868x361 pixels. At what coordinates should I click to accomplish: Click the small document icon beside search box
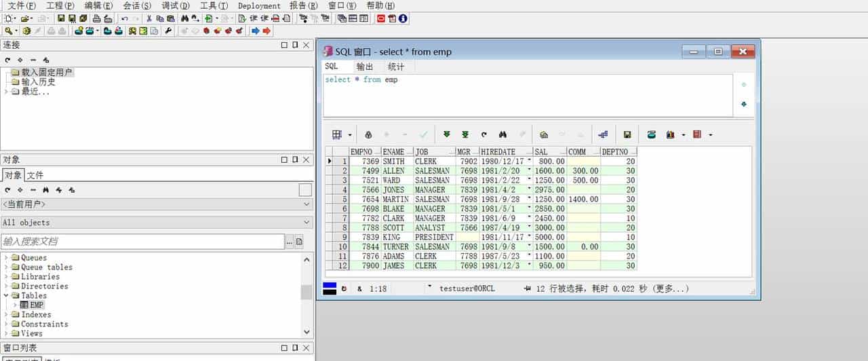[x=299, y=242]
